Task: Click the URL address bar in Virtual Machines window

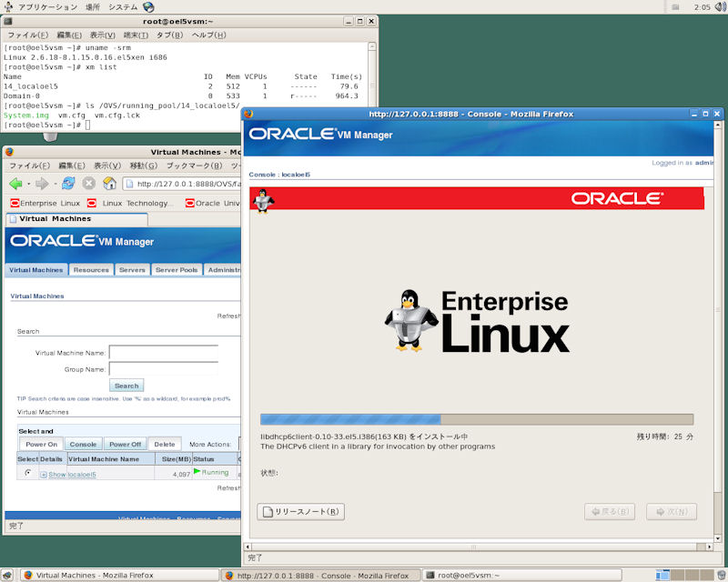Action: coord(183,184)
